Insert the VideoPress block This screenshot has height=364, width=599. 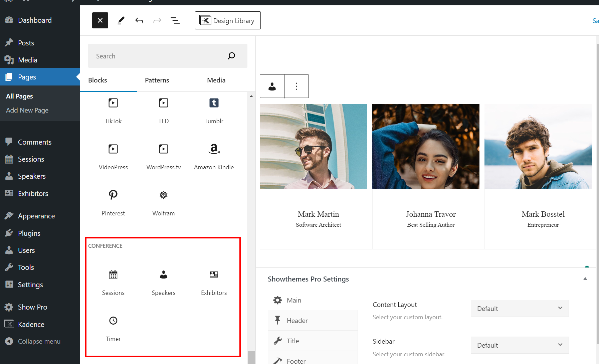click(x=113, y=157)
